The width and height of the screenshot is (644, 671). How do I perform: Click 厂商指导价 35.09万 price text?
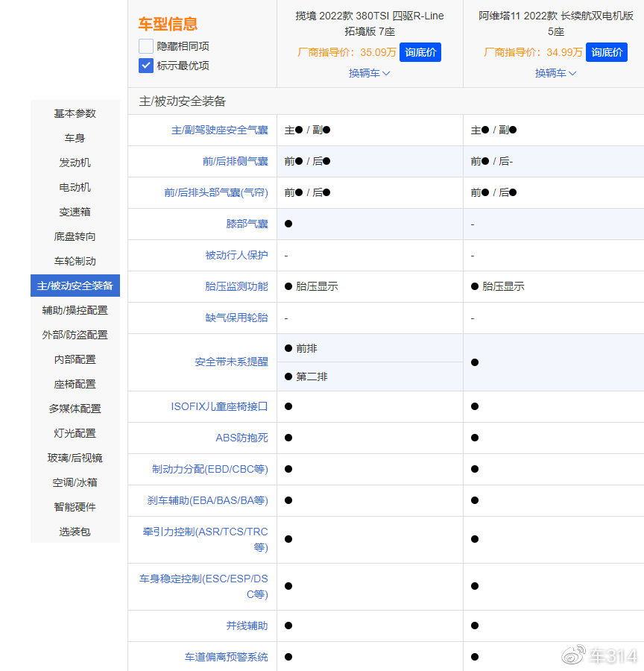[x=347, y=52]
